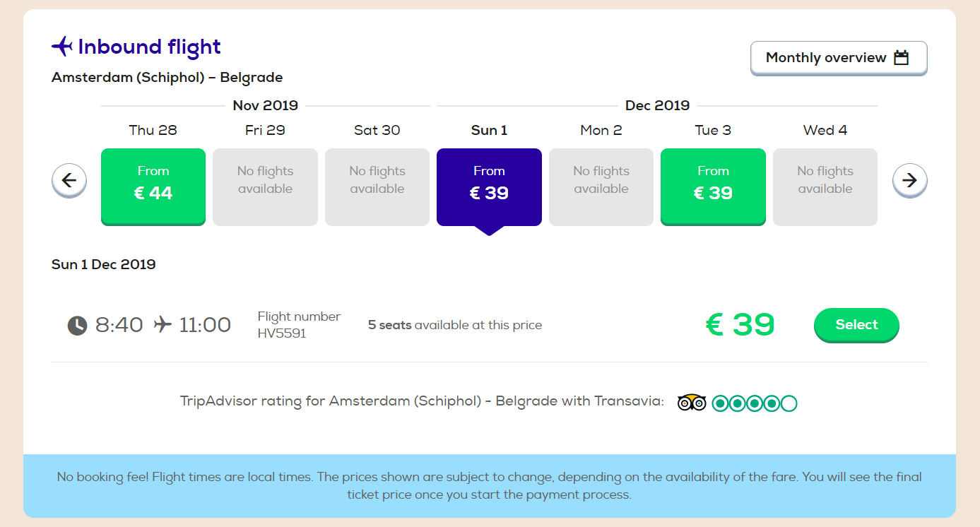
Task: Click the previous dates left arrow
Action: 69,181
